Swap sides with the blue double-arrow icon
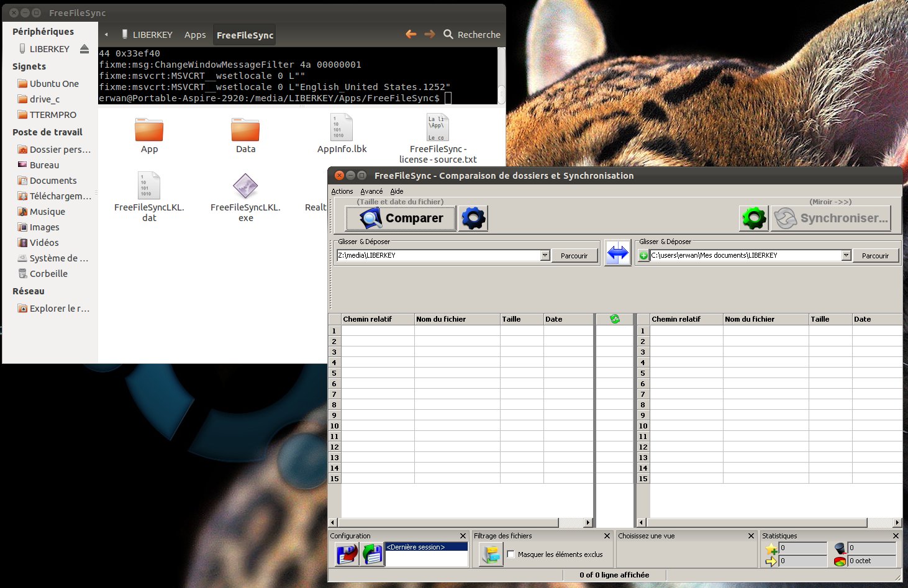The width and height of the screenshot is (908, 588). pyautogui.click(x=617, y=253)
